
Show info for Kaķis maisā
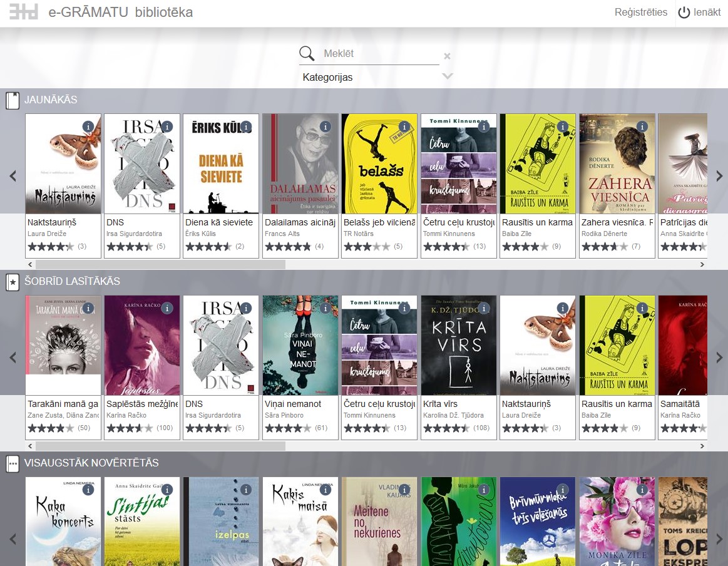(x=326, y=490)
